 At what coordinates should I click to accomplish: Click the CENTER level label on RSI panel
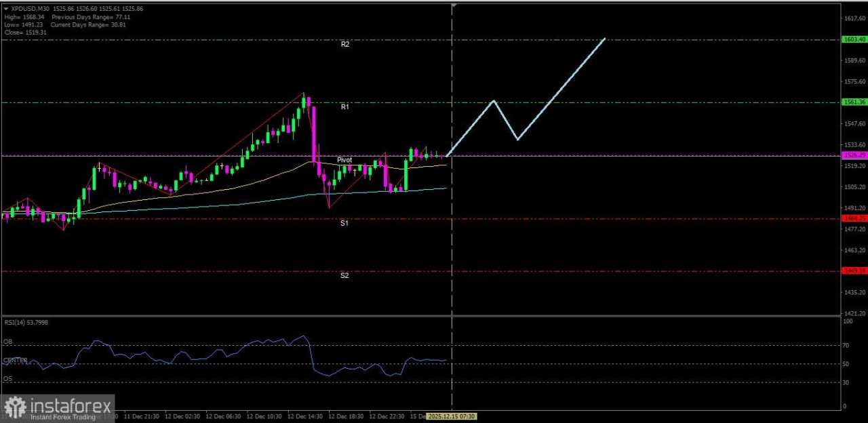(x=14, y=360)
